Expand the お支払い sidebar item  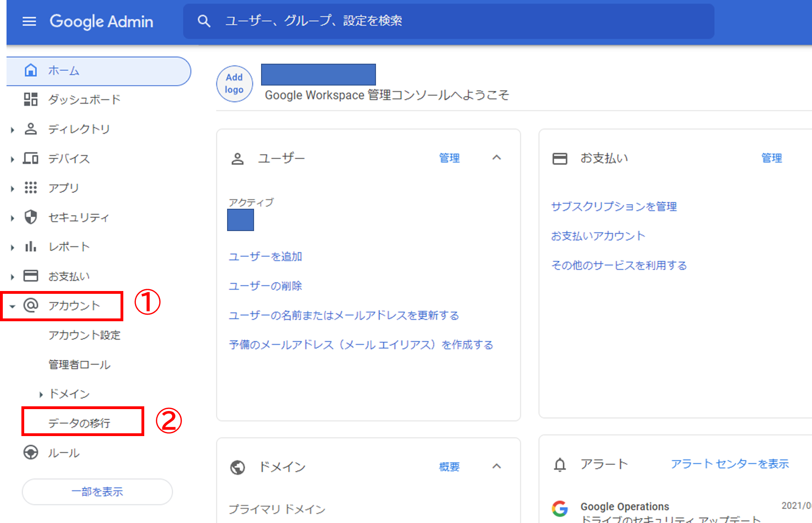tap(13, 277)
